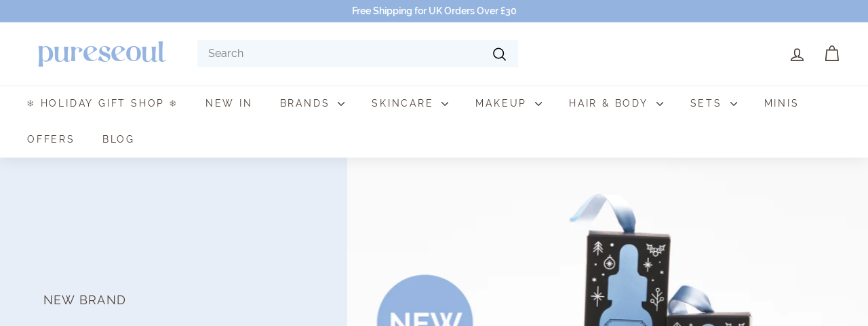Click the NEW BRAND heading text
Image resolution: width=868 pixels, height=326 pixels.
pos(85,300)
